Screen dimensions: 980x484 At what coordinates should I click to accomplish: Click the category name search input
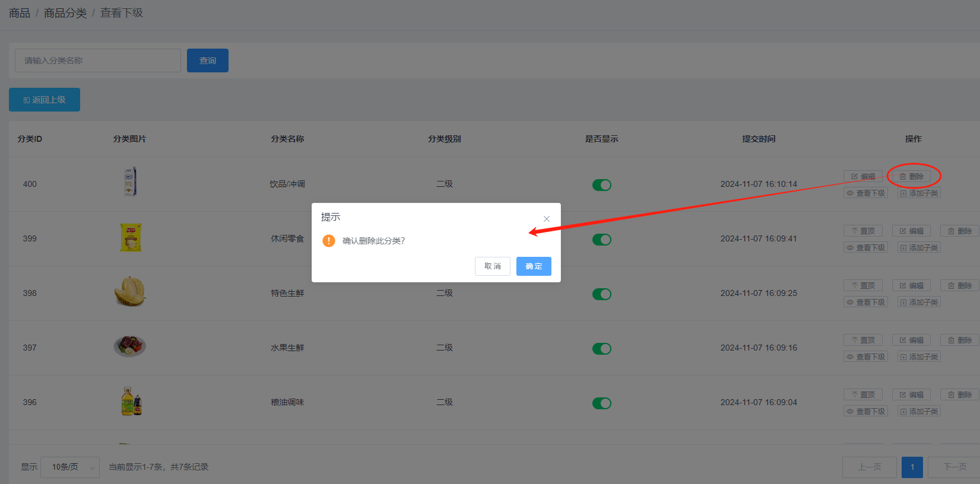98,60
